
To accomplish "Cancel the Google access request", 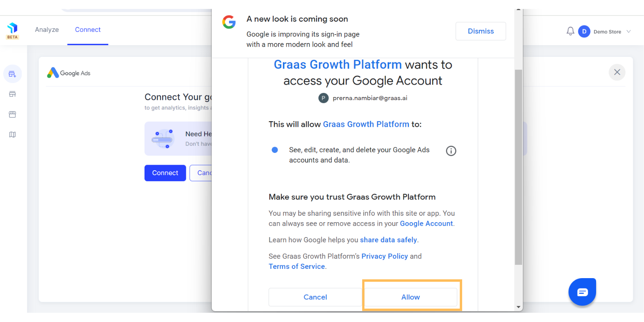I will [x=315, y=297].
